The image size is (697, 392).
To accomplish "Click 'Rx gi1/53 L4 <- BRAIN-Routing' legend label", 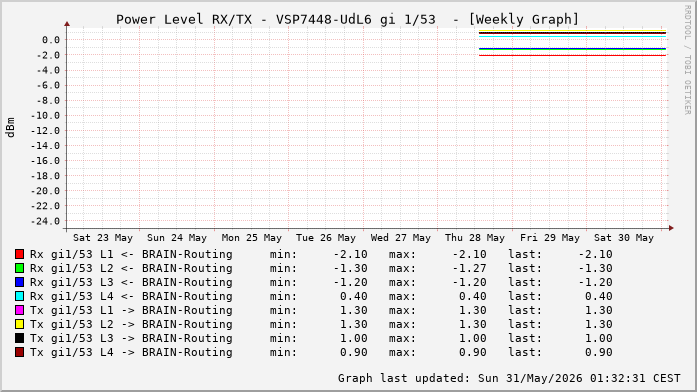I will tap(131, 296).
